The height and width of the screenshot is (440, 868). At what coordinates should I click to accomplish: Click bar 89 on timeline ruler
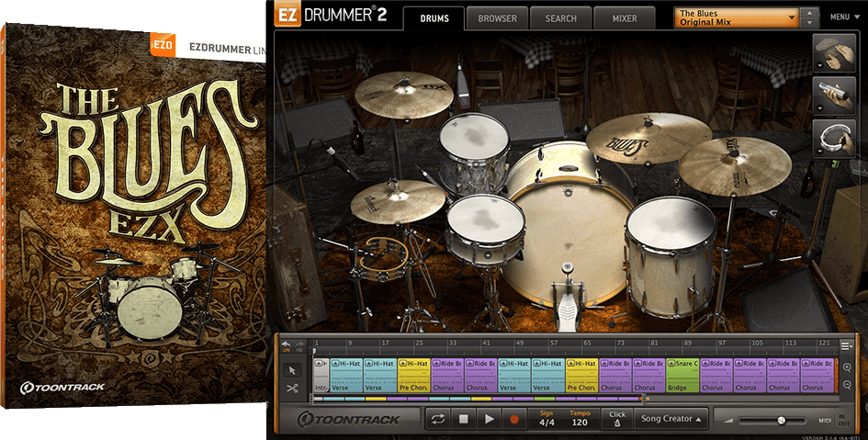click(686, 344)
